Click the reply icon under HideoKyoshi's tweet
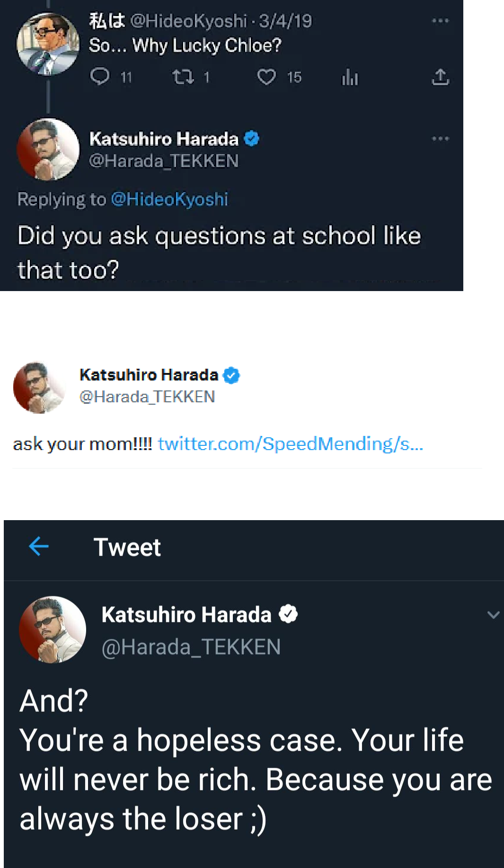The width and height of the screenshot is (504, 868). (100, 77)
